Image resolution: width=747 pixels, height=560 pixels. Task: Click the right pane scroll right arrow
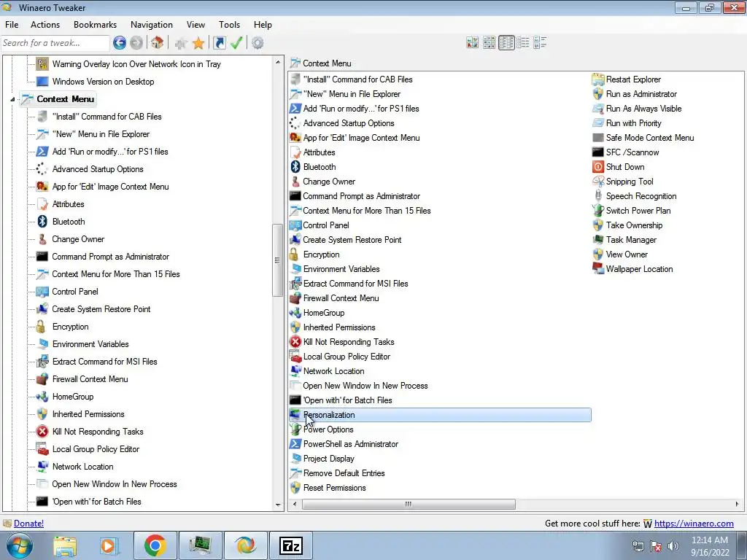[737, 504]
